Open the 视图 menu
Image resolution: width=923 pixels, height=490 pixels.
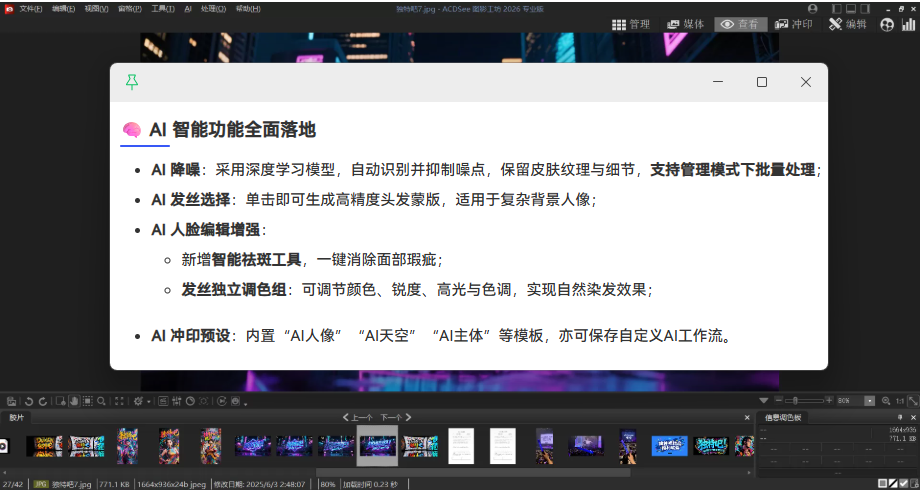click(96, 9)
